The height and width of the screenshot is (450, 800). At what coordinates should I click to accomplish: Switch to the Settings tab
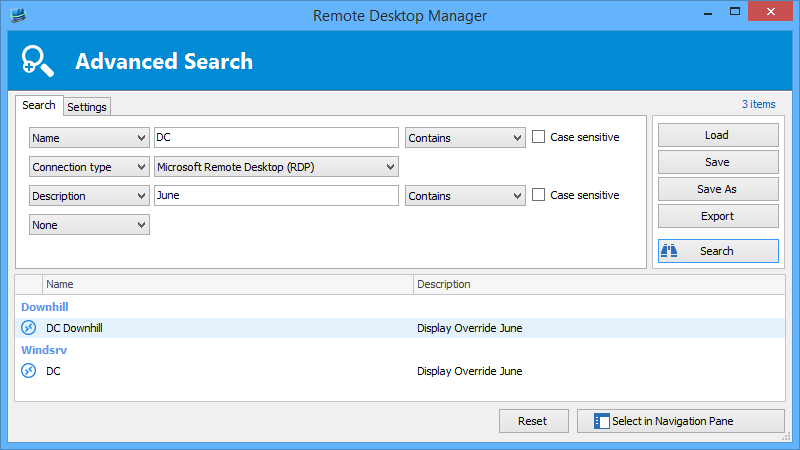pyautogui.click(x=87, y=107)
